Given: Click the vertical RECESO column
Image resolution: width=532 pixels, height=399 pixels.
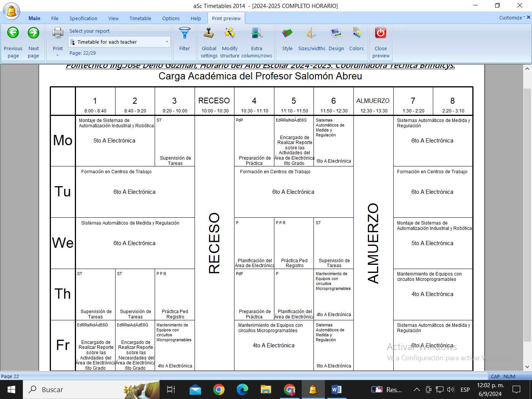Looking at the screenshot, I should [x=214, y=243].
